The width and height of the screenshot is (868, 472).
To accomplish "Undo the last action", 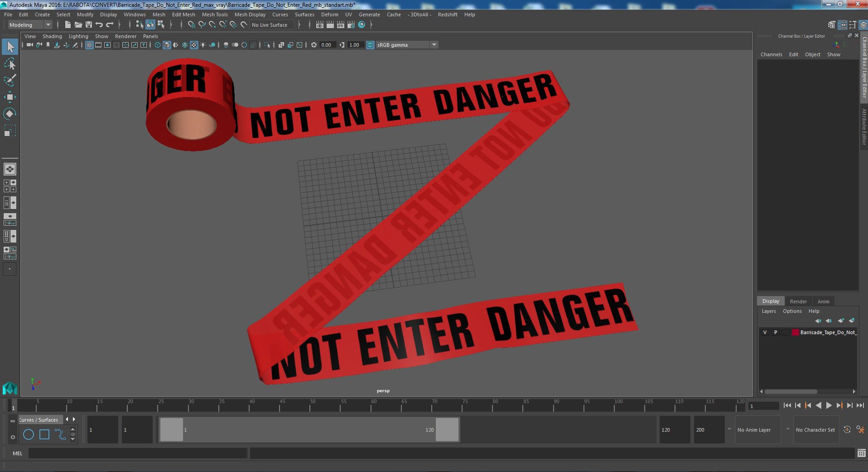I will point(99,25).
